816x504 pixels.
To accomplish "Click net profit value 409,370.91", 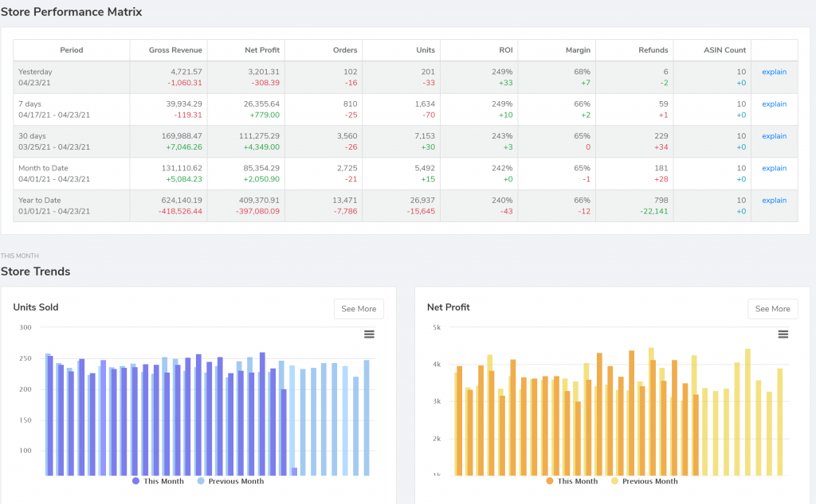I will click(x=259, y=201).
